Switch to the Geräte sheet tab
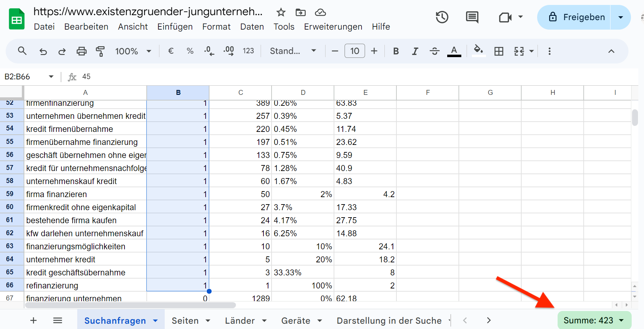This screenshot has width=644, height=329. coord(296,321)
